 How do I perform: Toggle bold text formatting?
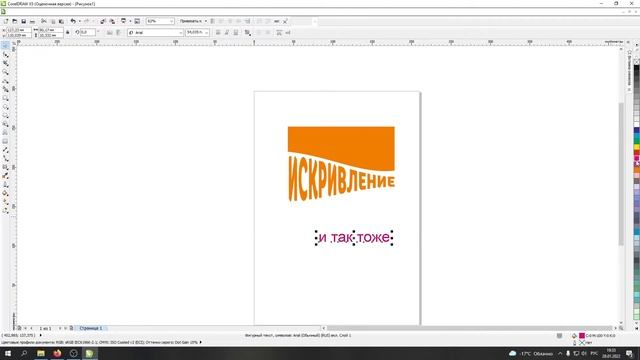click(x=218, y=33)
